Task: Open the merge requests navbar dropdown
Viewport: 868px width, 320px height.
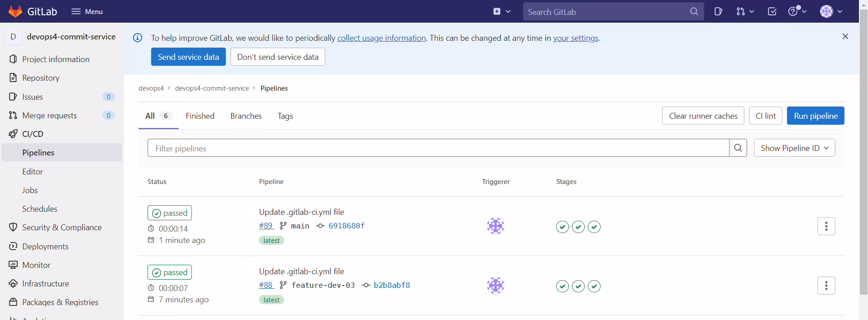Action: tap(745, 11)
